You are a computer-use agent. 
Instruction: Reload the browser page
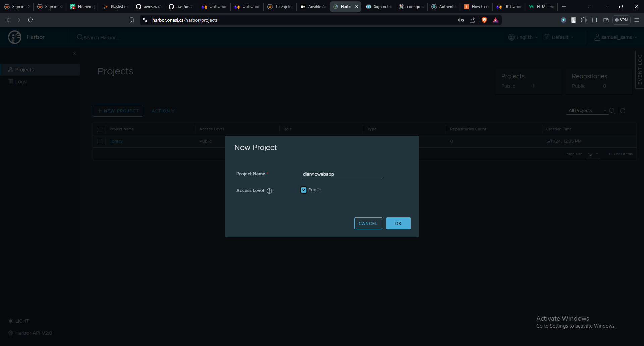pyautogui.click(x=31, y=20)
